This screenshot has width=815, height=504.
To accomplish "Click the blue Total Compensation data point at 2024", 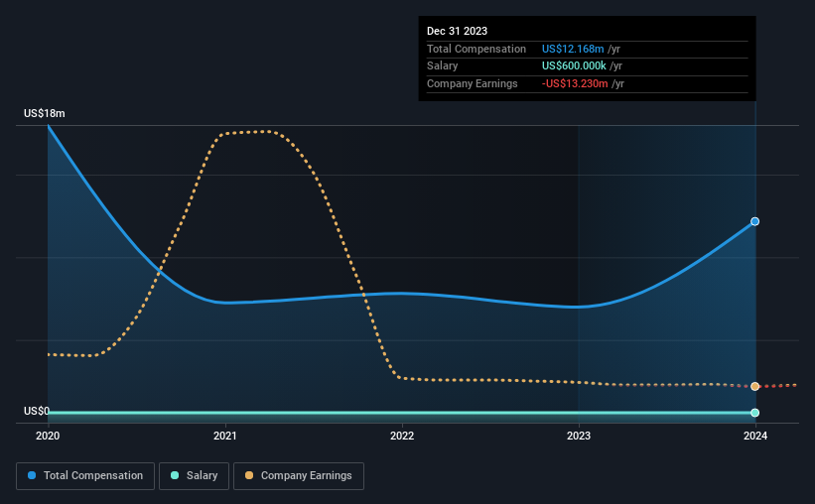I will 754,221.
